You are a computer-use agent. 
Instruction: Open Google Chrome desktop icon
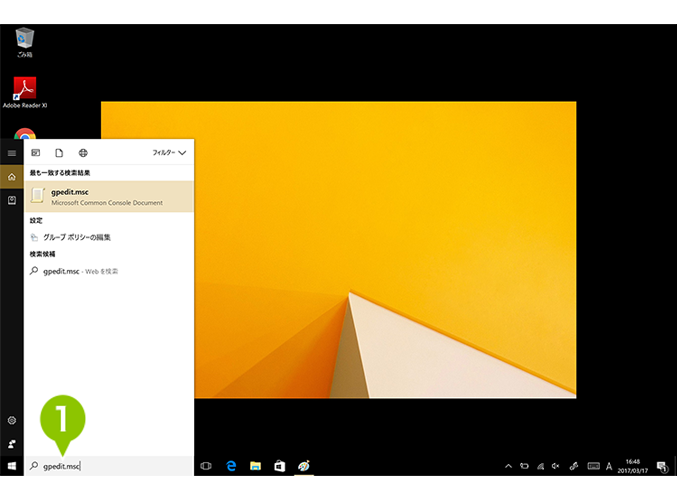[x=25, y=133]
